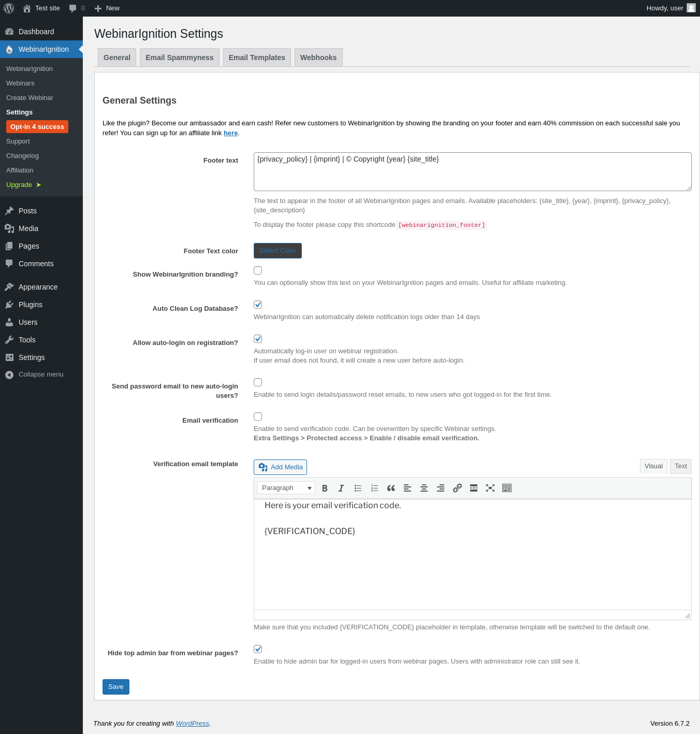Enter fullscreen editor mode
Screen dimensions: 700x734
(x=490, y=488)
